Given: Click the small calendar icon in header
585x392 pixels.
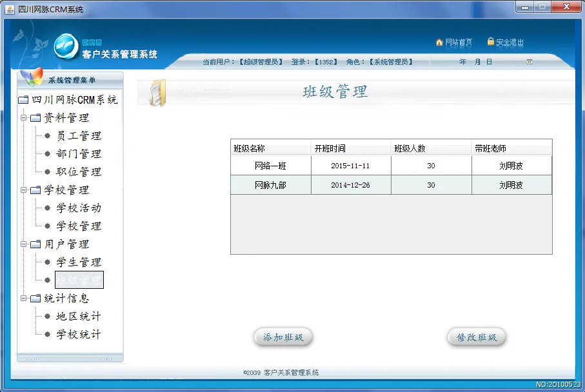Looking at the screenshot, I should click(530, 62).
